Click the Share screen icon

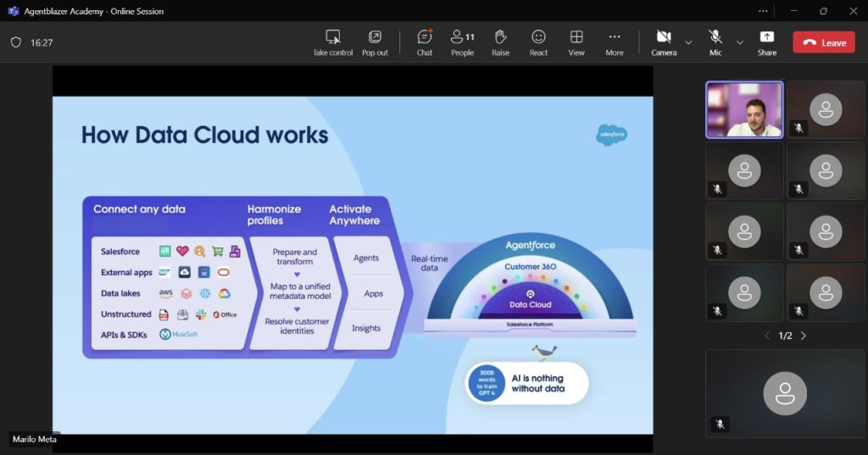click(x=766, y=42)
